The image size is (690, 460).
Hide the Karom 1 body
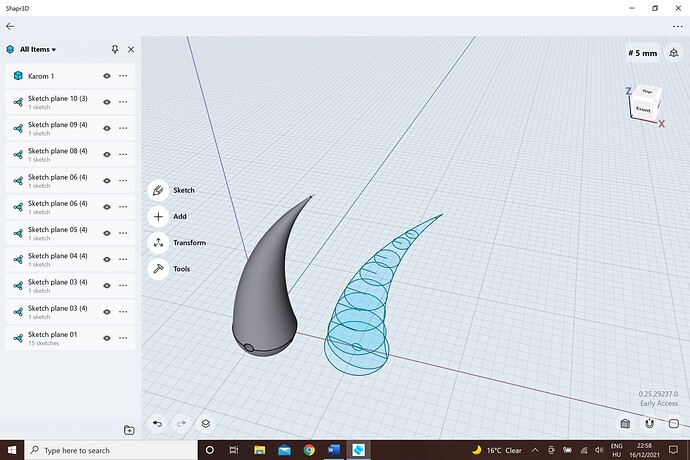click(x=106, y=76)
